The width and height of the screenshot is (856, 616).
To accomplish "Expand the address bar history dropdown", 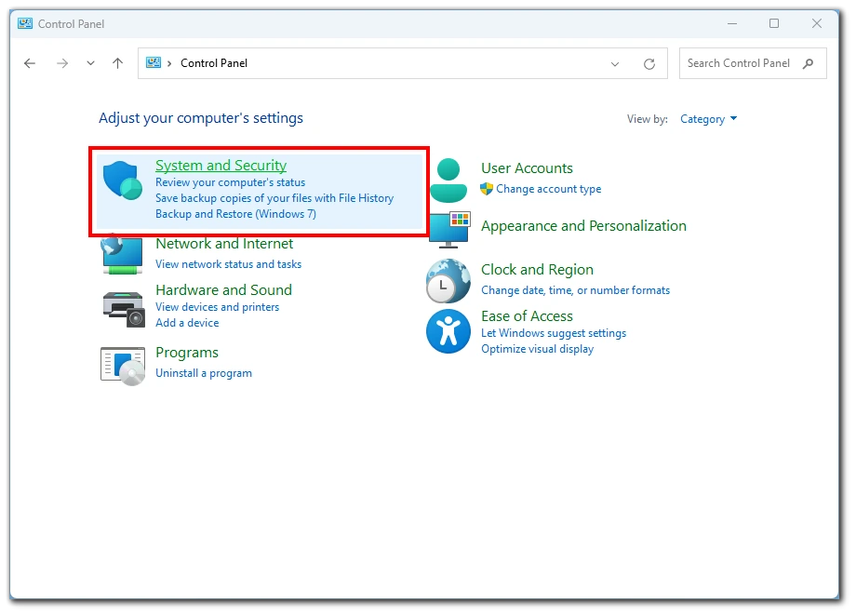I will [x=615, y=64].
